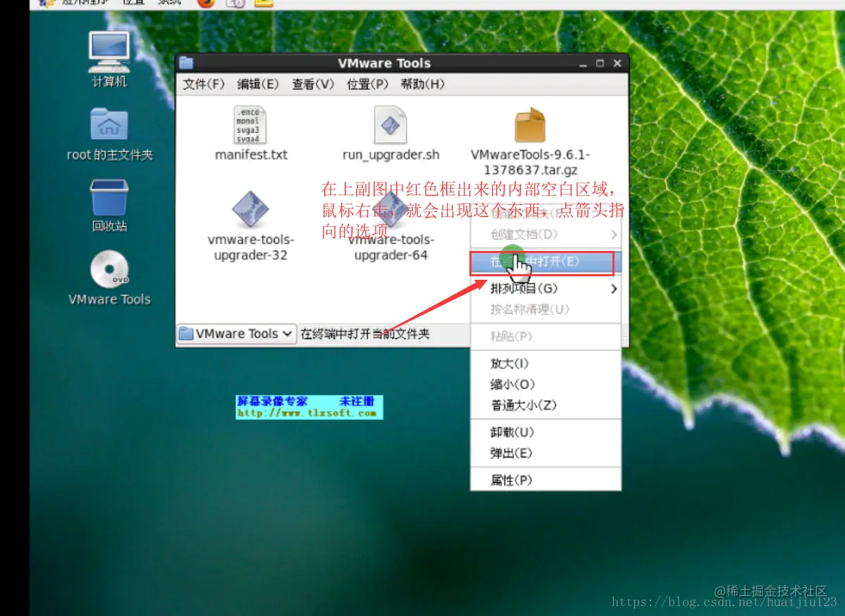Open the VMware Tools location dropdown in statusbar
This screenshot has height=616, width=845.
[x=236, y=333]
